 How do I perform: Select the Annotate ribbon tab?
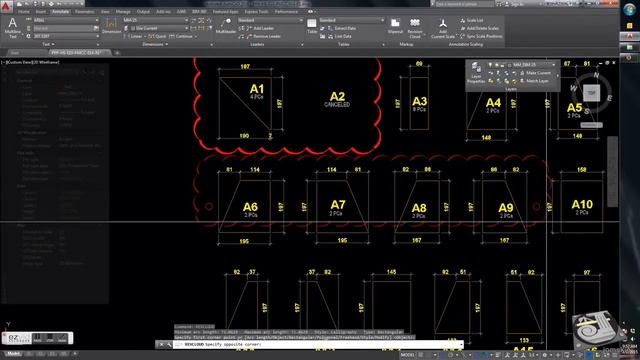point(60,11)
